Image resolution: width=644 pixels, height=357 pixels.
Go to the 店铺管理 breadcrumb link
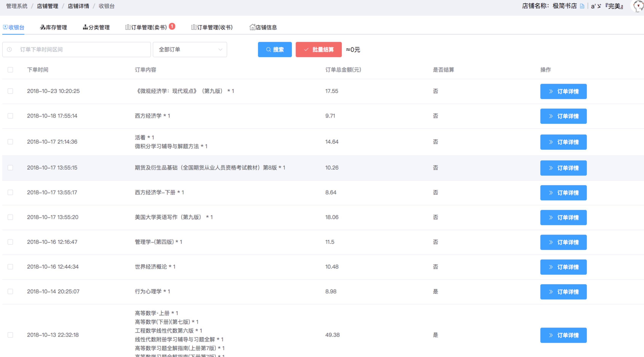[x=47, y=6]
